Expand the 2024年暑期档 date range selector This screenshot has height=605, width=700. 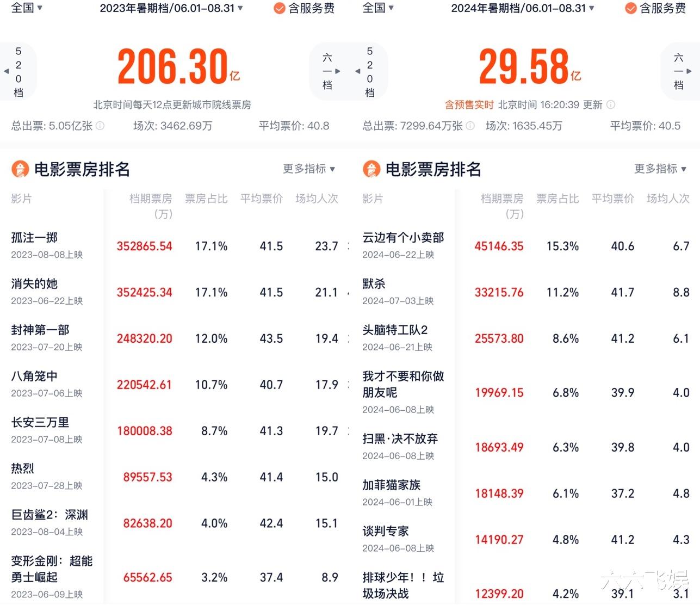(x=523, y=8)
